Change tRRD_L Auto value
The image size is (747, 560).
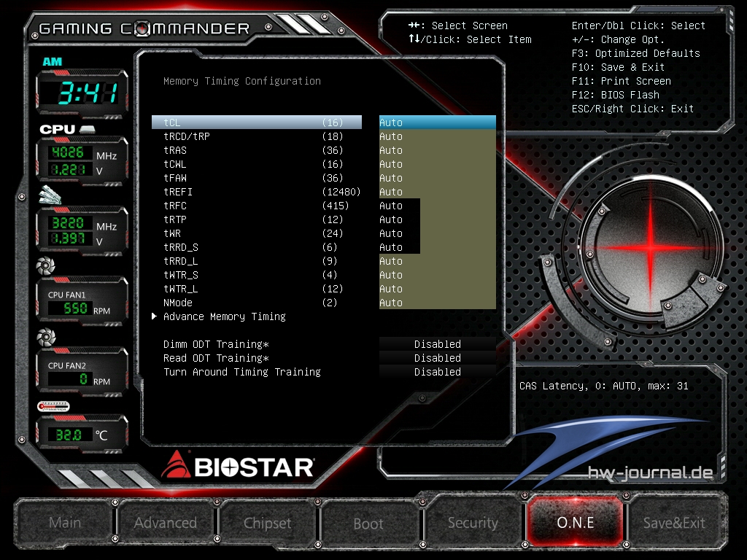click(x=438, y=260)
